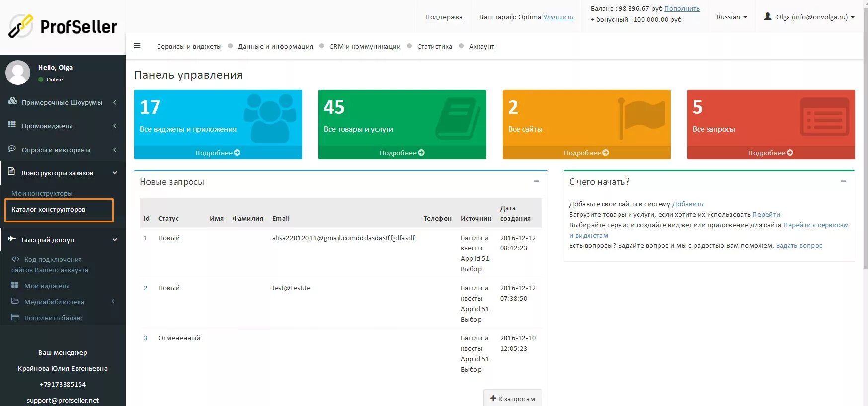Open request id 2 link

145,288
